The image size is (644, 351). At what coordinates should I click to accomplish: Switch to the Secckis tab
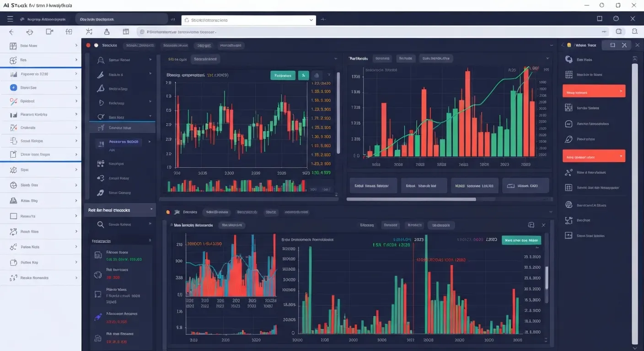pos(109,45)
